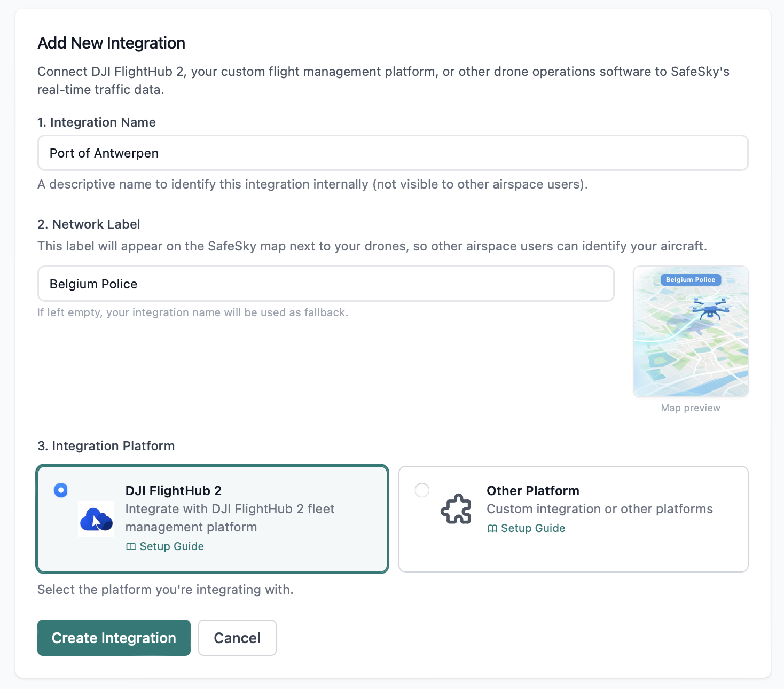Click the book icon beside Other Platform Setup Guide
The image size is (784, 689).
tap(492, 528)
